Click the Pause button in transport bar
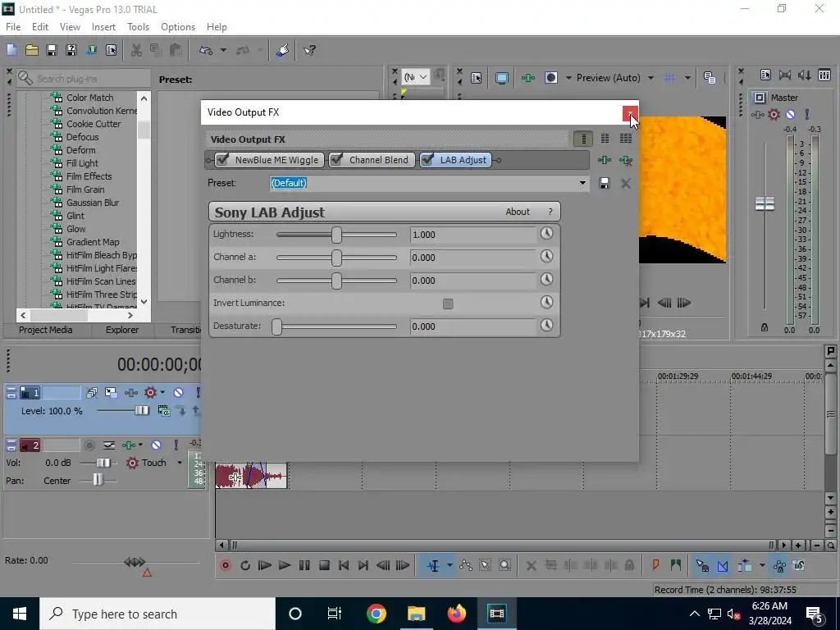This screenshot has width=840, height=630. 304,565
